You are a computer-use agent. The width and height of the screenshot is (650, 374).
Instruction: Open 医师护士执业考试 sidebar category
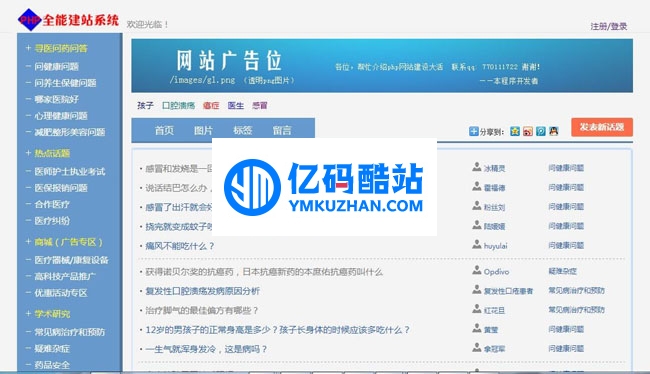pyautogui.click(x=70, y=171)
